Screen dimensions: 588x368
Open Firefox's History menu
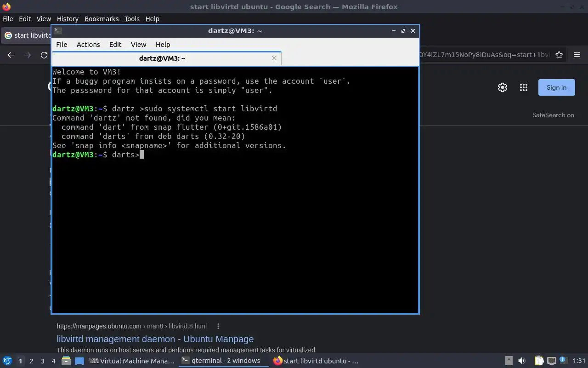click(x=68, y=19)
